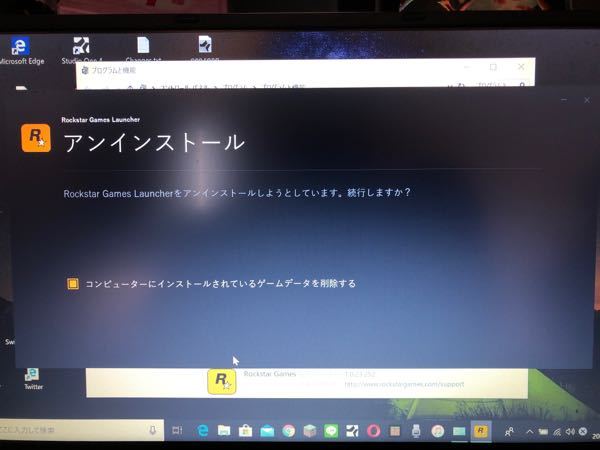Open the Microsoft Edge desktop shortcut

[21, 51]
